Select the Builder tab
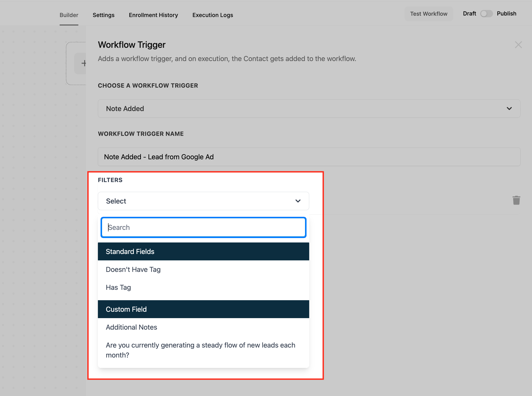 pyautogui.click(x=69, y=15)
